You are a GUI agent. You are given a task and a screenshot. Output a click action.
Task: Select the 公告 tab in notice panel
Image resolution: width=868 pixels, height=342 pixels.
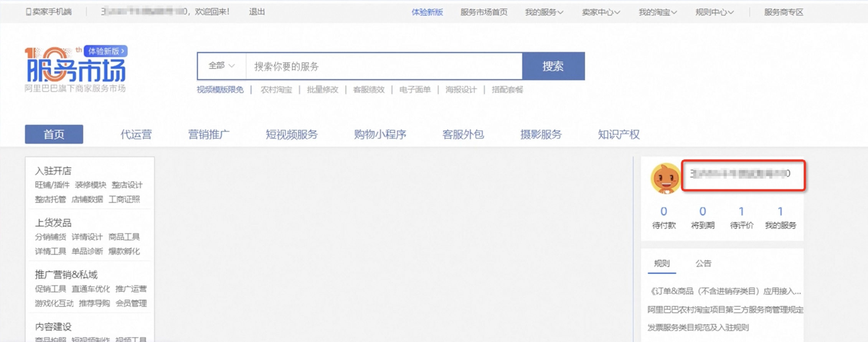click(x=703, y=263)
